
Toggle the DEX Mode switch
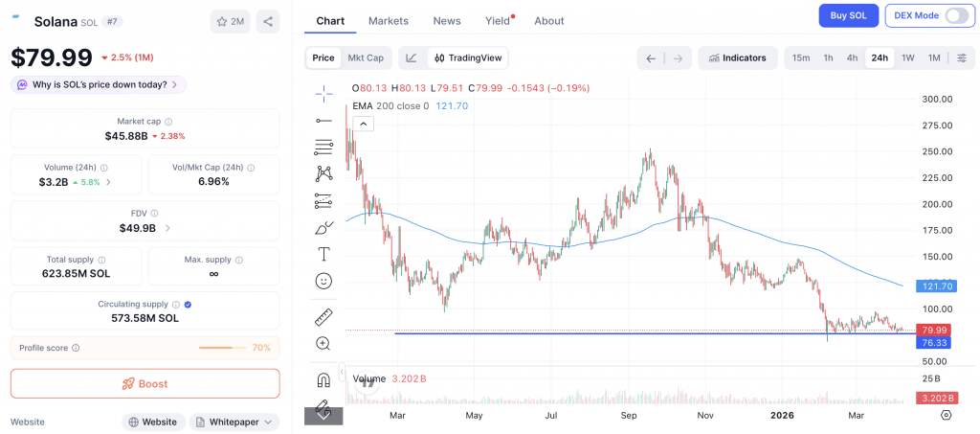pyautogui.click(x=955, y=15)
